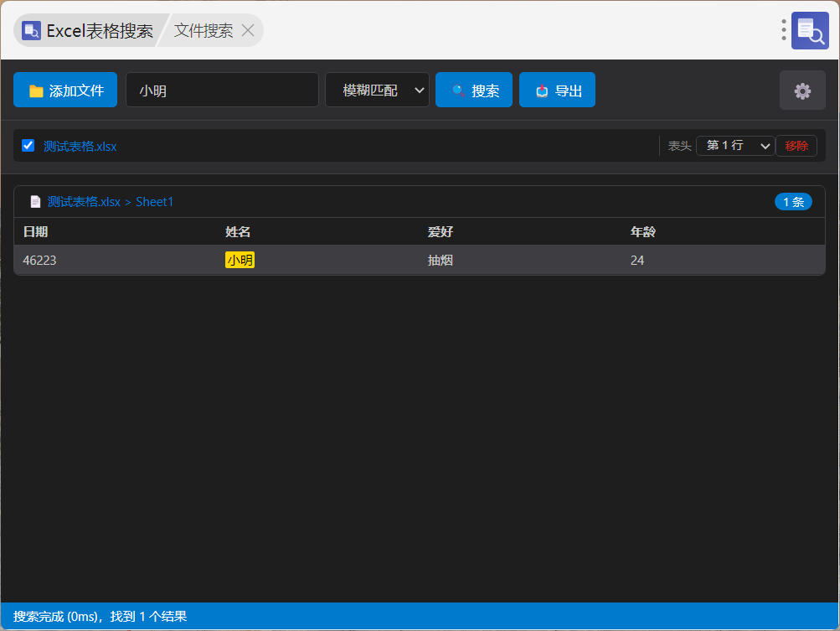The image size is (840, 631).
Task: Open settings via the gear icon
Action: pos(802,91)
